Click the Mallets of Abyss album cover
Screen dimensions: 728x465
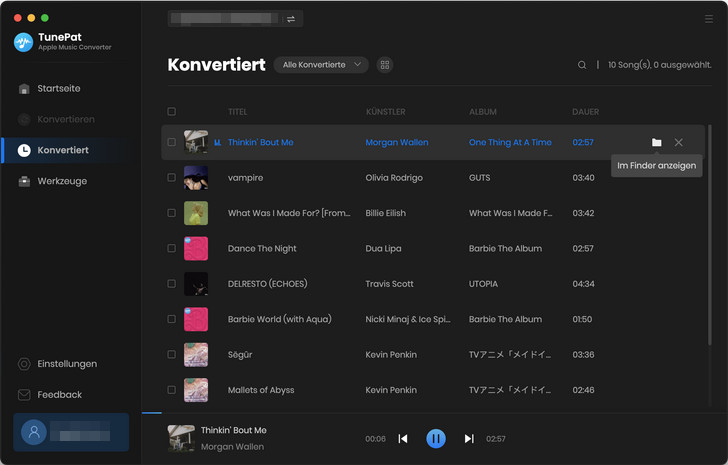(196, 390)
